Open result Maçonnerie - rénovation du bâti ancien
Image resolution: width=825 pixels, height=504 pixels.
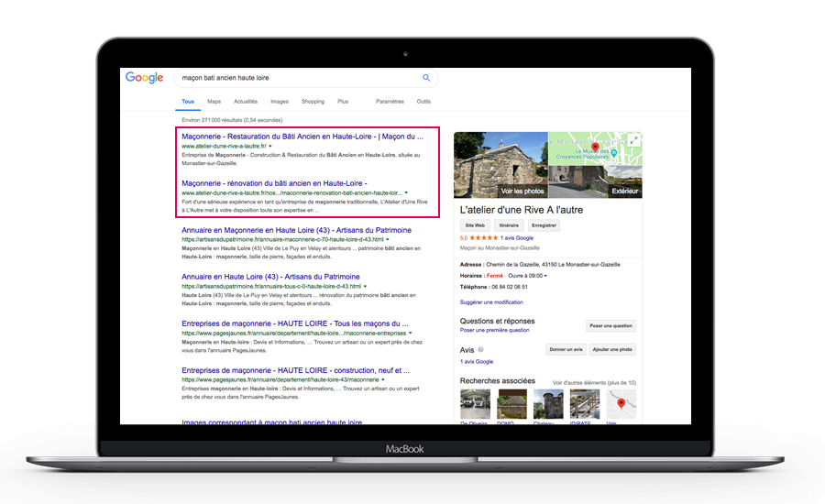point(274,183)
